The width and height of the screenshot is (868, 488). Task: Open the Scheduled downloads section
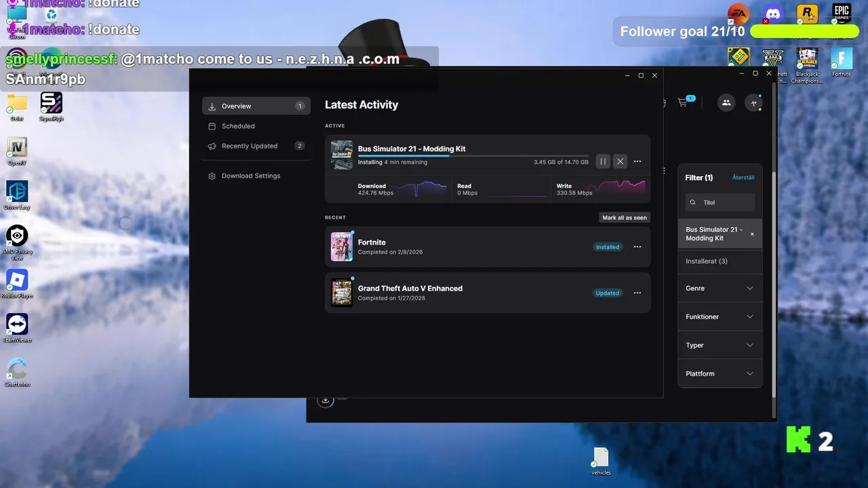pyautogui.click(x=256, y=126)
